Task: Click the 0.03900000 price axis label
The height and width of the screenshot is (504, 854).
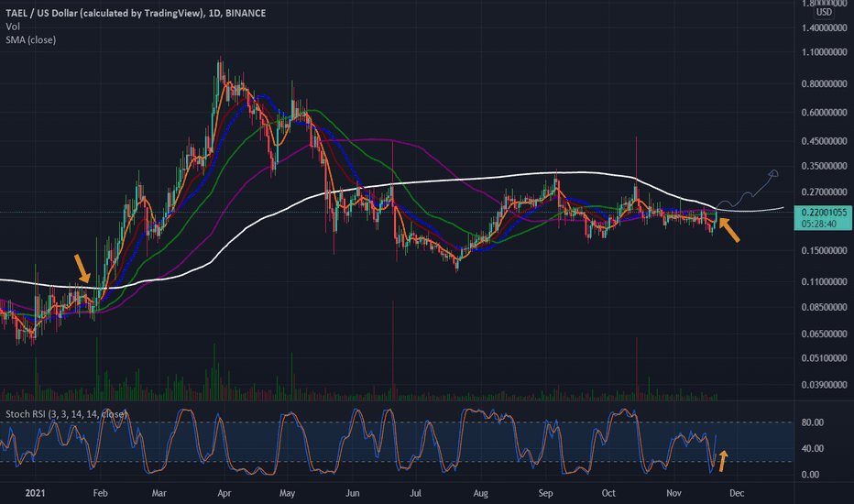Action: point(824,385)
